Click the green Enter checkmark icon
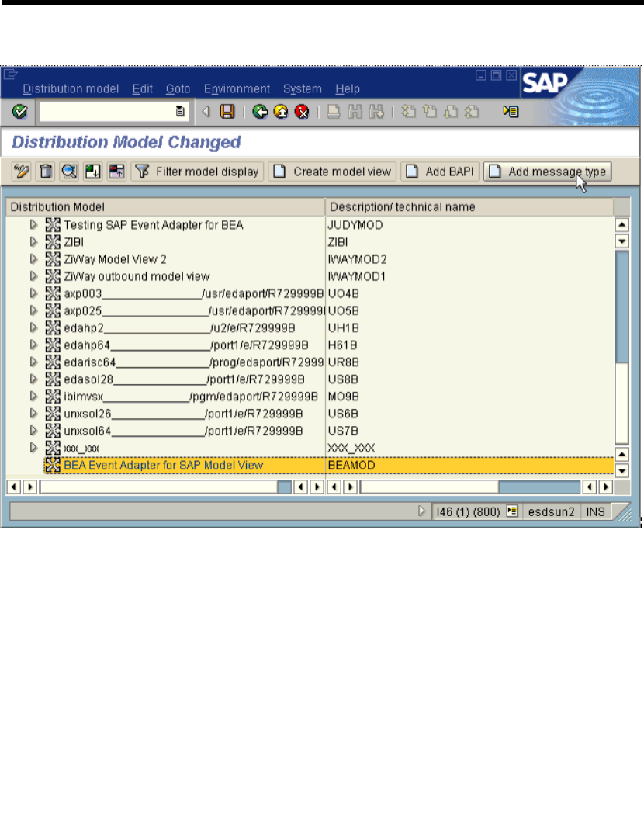The width and height of the screenshot is (644, 835). point(19,111)
